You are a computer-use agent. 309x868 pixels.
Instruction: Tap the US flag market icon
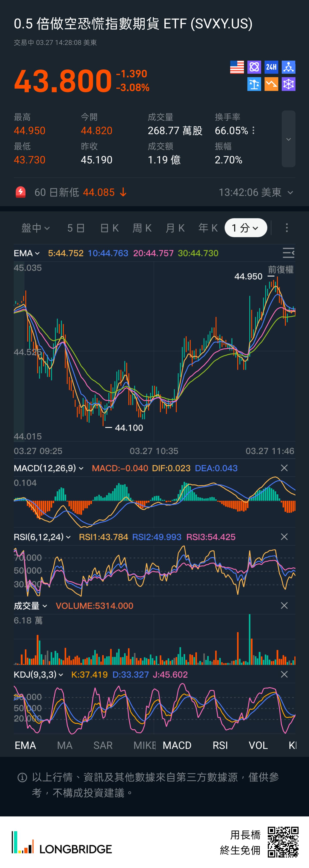[x=237, y=67]
